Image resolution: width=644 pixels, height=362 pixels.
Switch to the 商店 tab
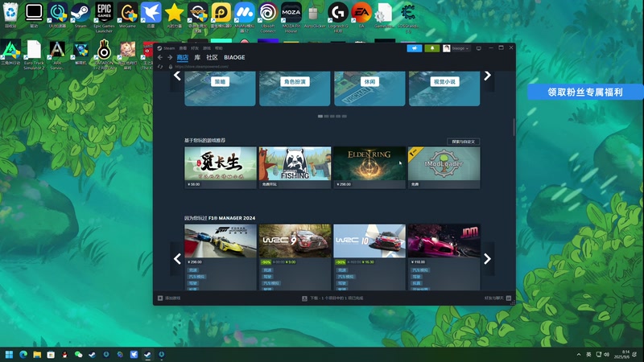point(183,57)
